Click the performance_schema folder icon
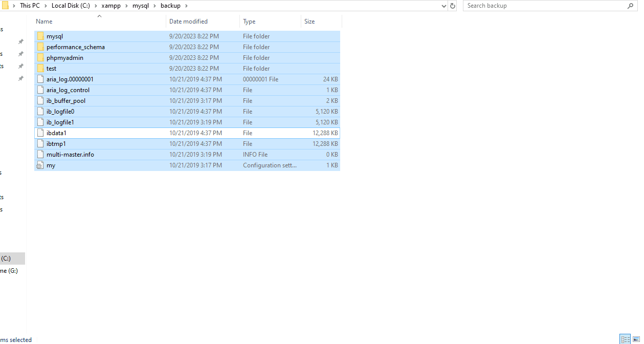644x344 pixels. coord(40,47)
